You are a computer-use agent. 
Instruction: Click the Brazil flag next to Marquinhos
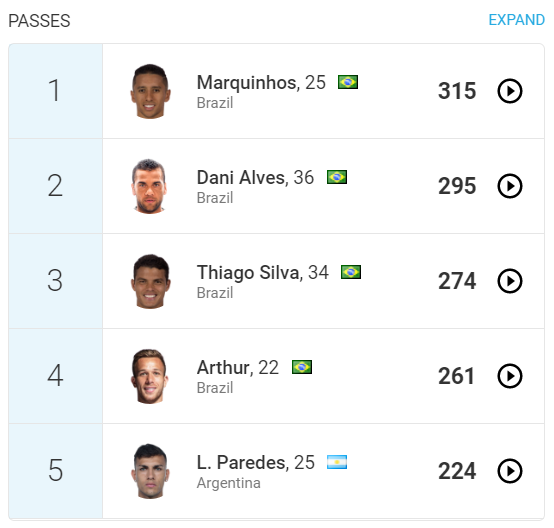(x=348, y=82)
